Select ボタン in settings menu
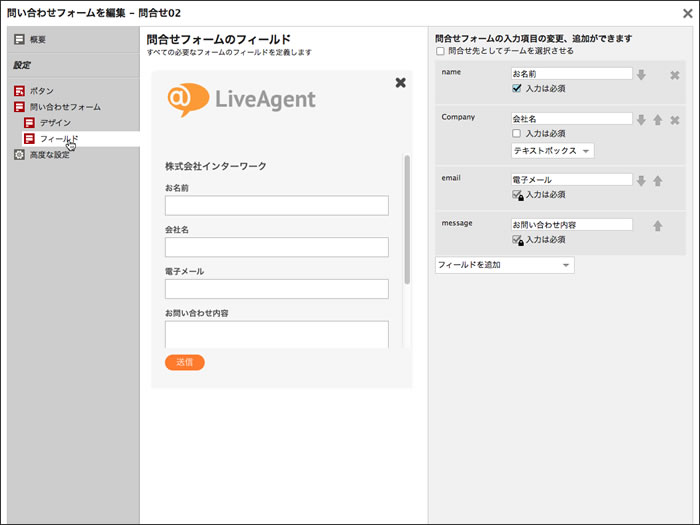Image resolution: width=700 pixels, height=525 pixels. click(42, 91)
